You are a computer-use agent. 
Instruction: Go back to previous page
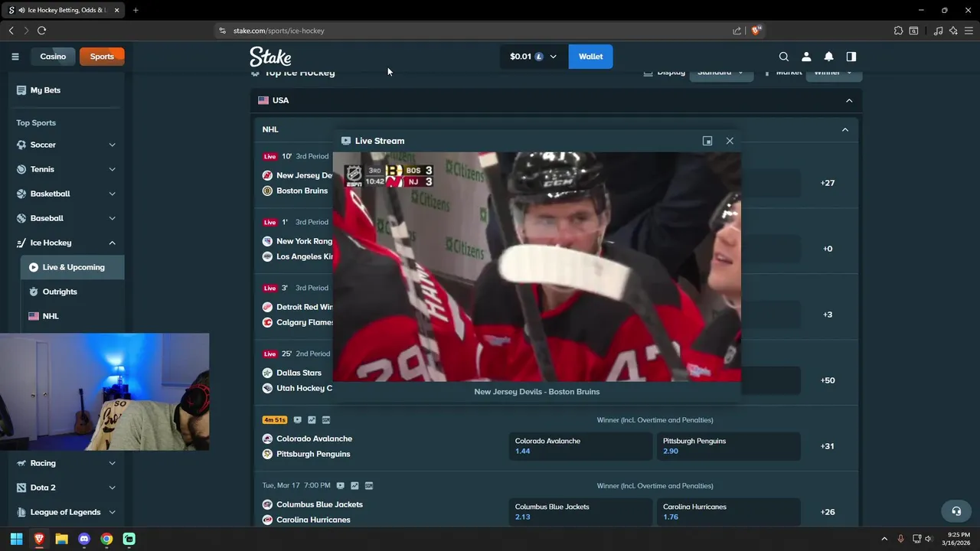pos(11,31)
